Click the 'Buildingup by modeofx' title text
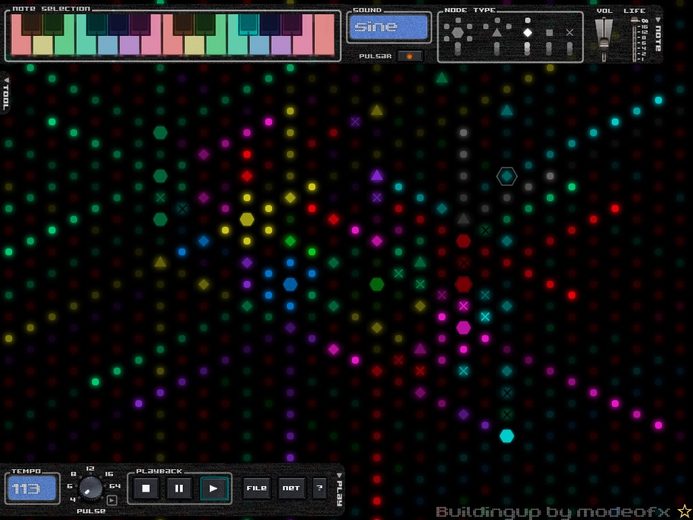This screenshot has width=693, height=520. point(555,512)
